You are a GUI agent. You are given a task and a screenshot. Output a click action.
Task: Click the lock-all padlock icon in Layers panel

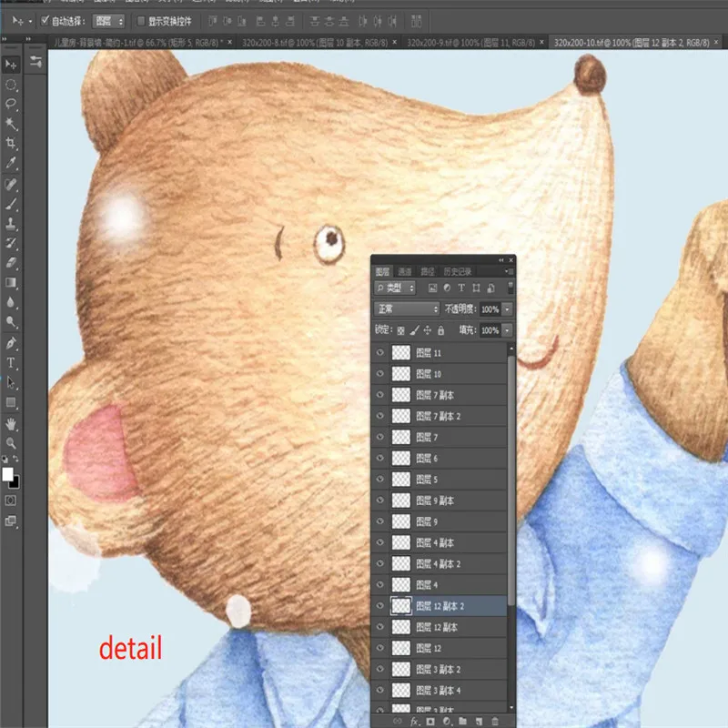pos(441,330)
